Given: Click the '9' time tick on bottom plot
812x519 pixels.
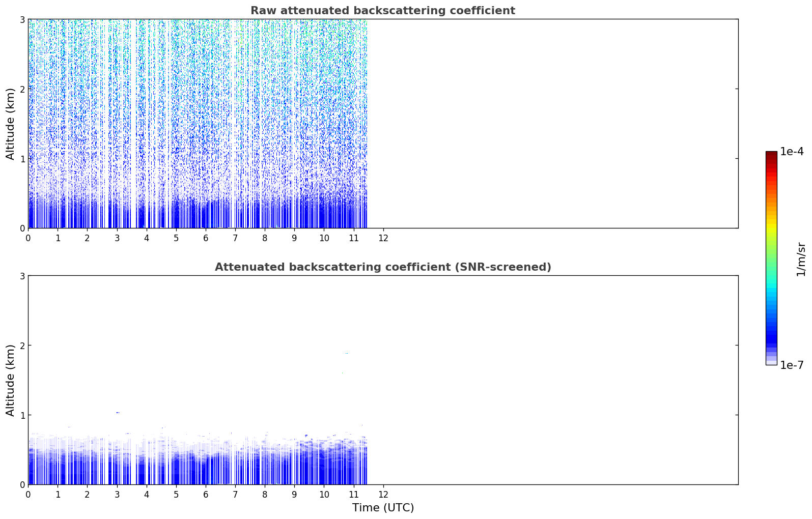Looking at the screenshot, I should pyautogui.click(x=294, y=495).
